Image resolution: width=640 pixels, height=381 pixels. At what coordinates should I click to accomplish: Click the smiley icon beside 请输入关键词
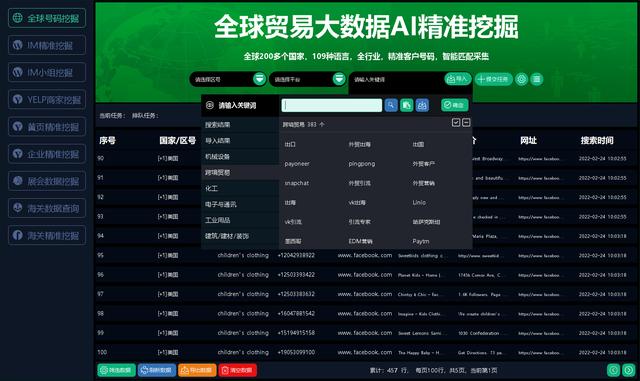(210, 105)
